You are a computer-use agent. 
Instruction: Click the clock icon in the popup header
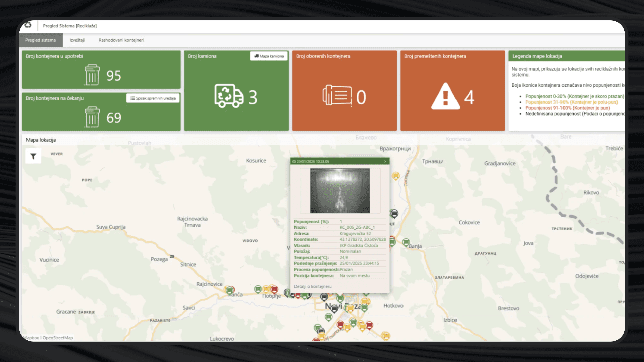294,161
